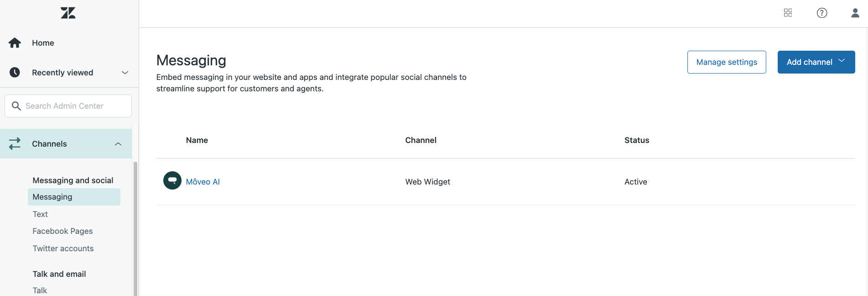Click the search magnifier icon
This screenshot has height=296, width=868.
tap(16, 106)
